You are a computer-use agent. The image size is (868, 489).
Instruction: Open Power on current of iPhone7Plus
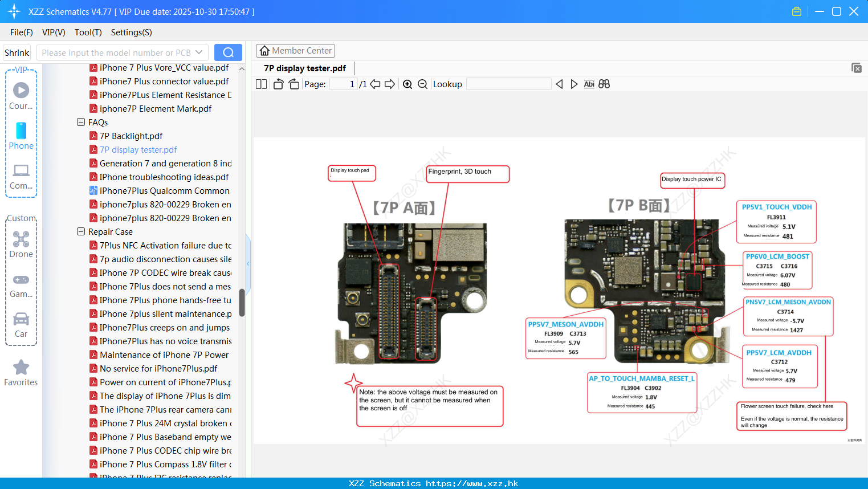(165, 382)
